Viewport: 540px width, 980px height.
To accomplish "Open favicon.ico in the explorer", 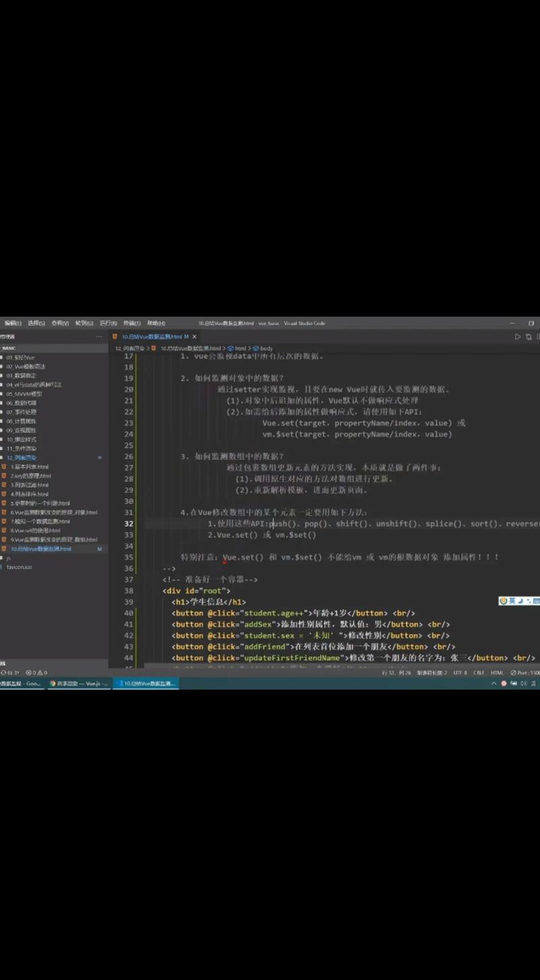I will pyautogui.click(x=19, y=567).
